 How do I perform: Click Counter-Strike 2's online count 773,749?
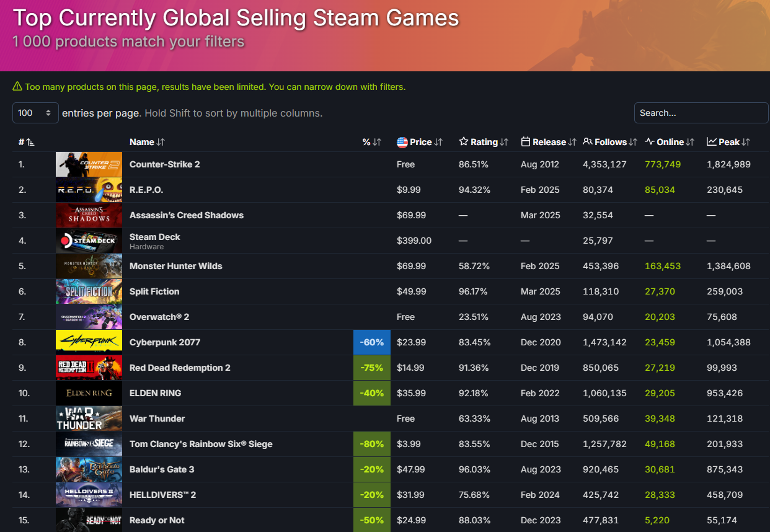663,164
